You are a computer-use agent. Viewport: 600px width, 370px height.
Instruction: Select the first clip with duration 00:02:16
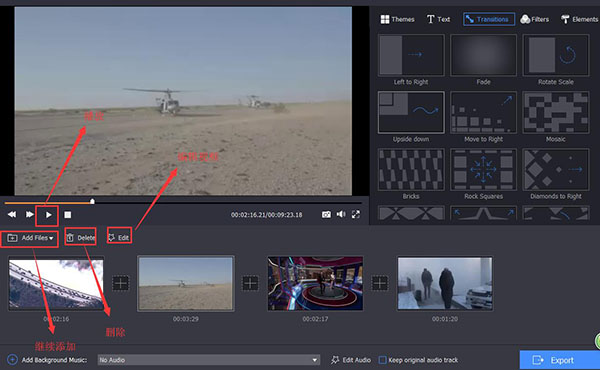pyautogui.click(x=56, y=284)
